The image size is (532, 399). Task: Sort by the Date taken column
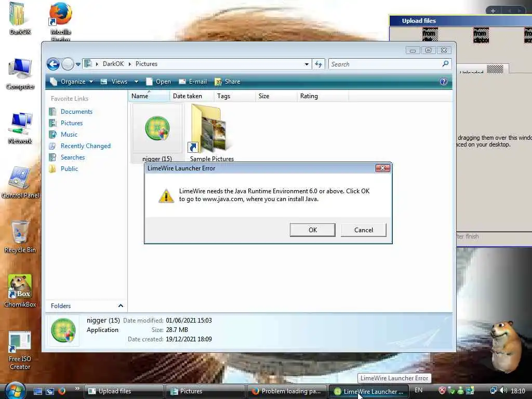(x=192, y=96)
